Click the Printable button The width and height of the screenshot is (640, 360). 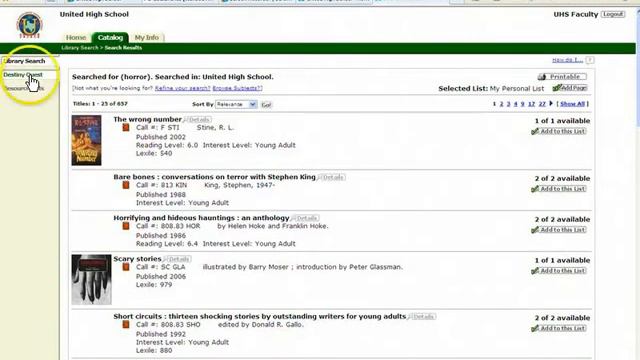click(562, 77)
